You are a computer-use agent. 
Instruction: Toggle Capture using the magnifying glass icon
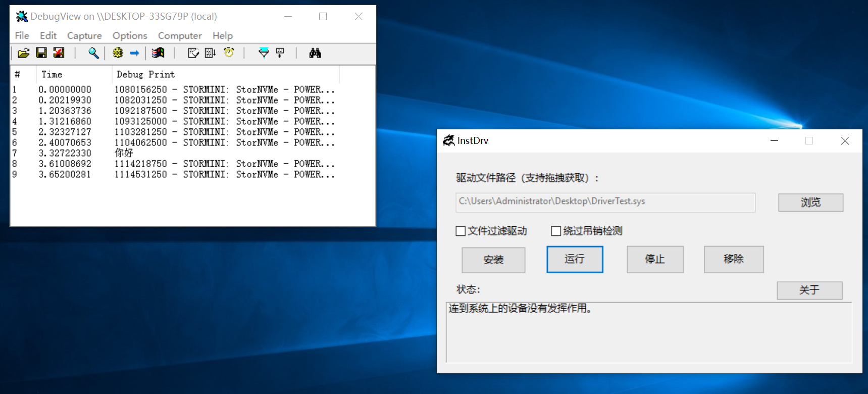click(x=93, y=53)
